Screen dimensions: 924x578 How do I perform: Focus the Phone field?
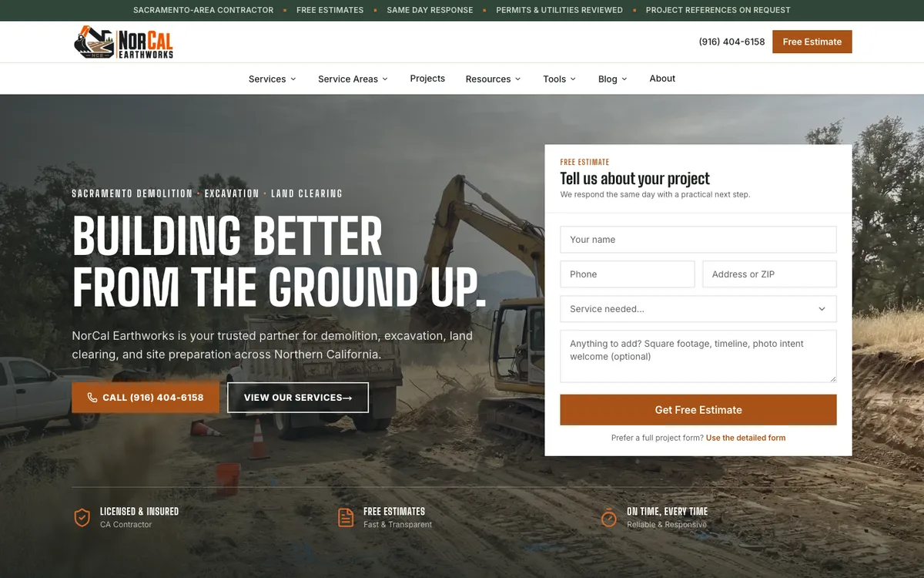628,274
